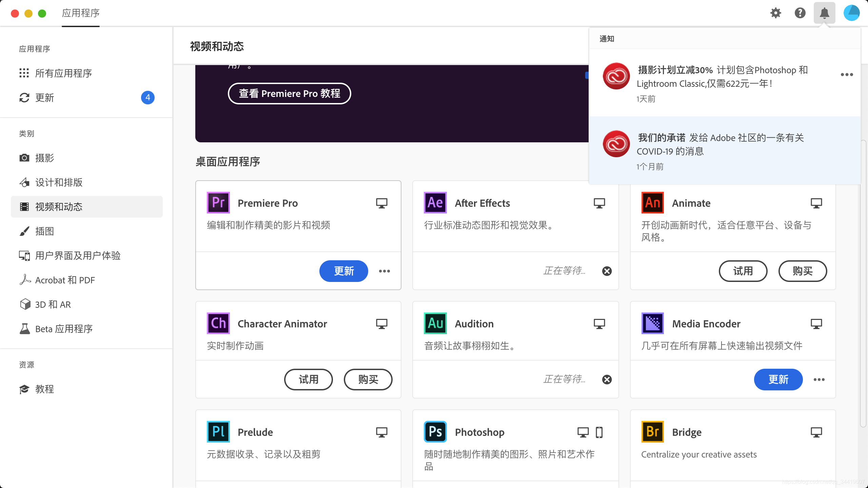Update Premiere Pro with the 更新 button
868x488 pixels.
point(343,271)
